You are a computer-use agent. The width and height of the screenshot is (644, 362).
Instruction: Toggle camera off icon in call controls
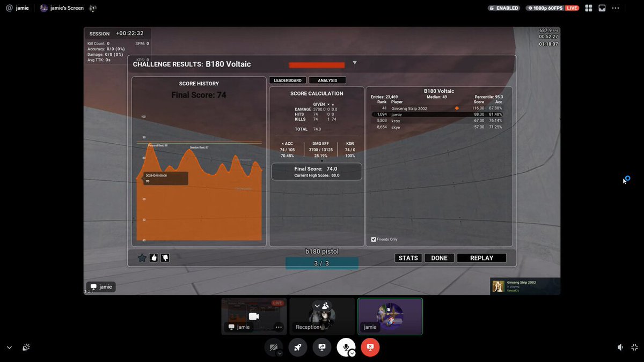[x=274, y=347]
